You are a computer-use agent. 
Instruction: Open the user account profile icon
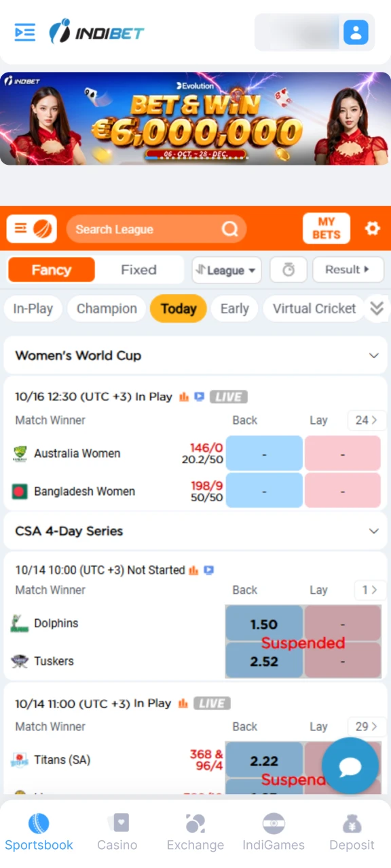point(356,32)
